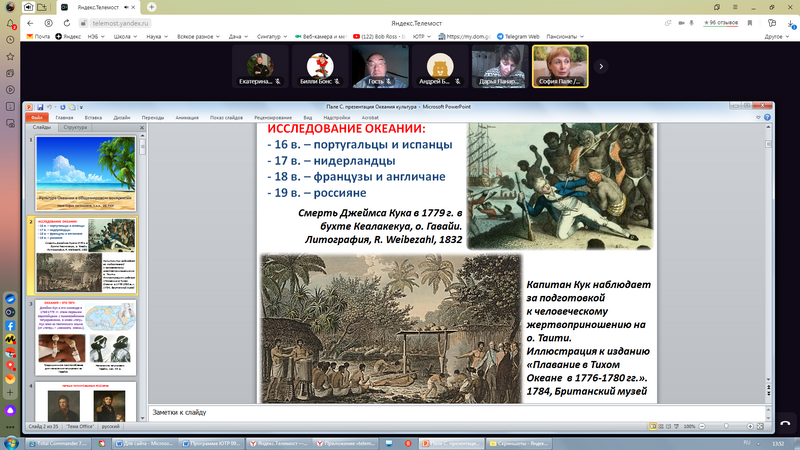The width and height of the screenshot is (800, 450).
Task: Click the telemost.yandex.ru address field
Action: click(x=120, y=23)
